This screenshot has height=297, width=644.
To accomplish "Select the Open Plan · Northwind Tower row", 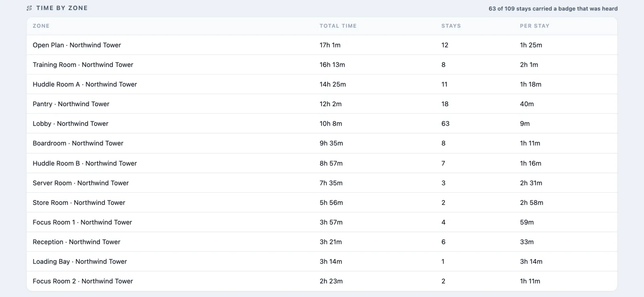I will (x=322, y=45).
